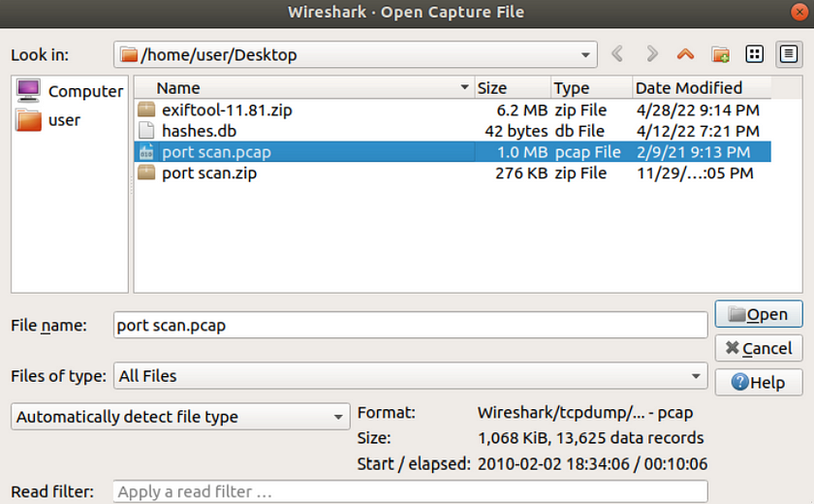The width and height of the screenshot is (814, 504).
Task: Click the File name input field
Action: pos(410,326)
